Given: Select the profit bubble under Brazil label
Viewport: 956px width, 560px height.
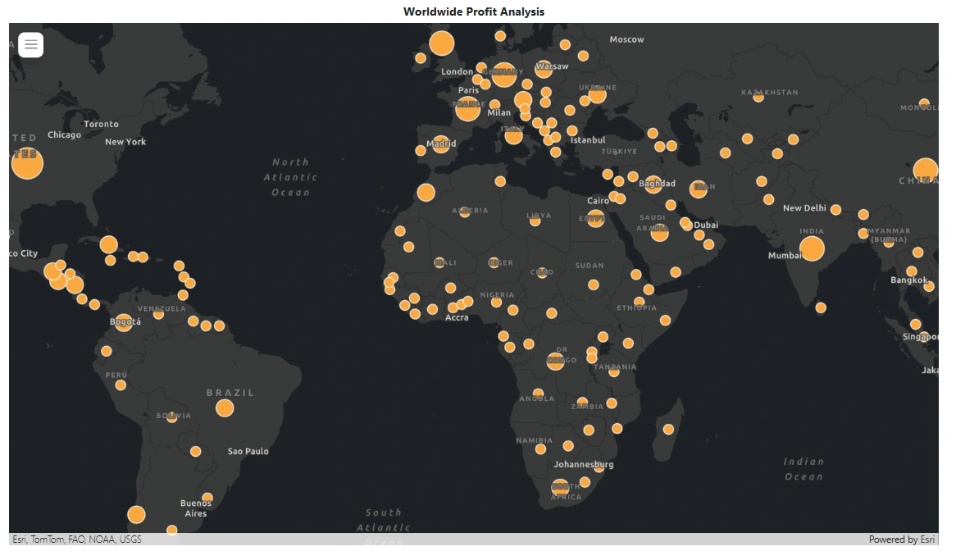Looking at the screenshot, I should click(225, 408).
